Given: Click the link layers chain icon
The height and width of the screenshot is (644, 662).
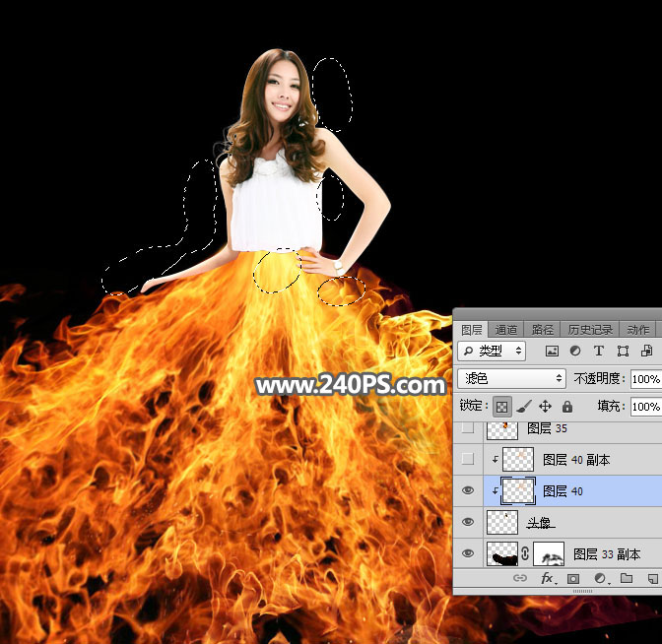Looking at the screenshot, I should coord(520,578).
